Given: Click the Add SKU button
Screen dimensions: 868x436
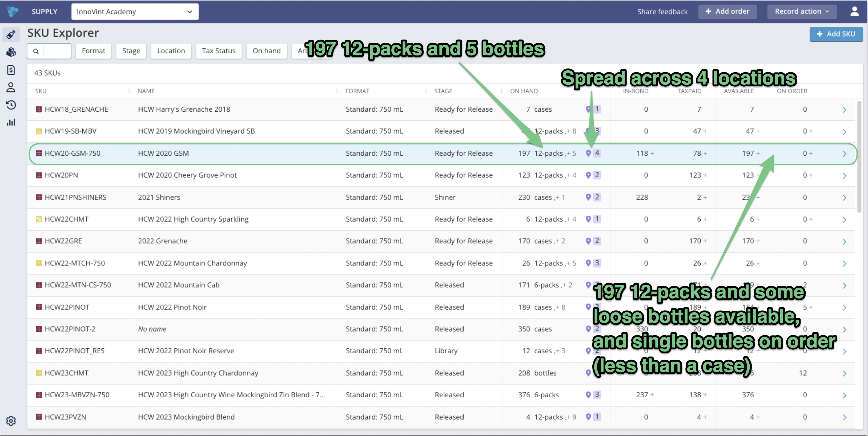Looking at the screenshot, I should 836,34.
